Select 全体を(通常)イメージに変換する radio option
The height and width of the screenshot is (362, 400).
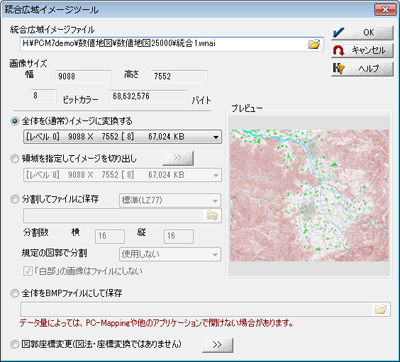[15, 122]
